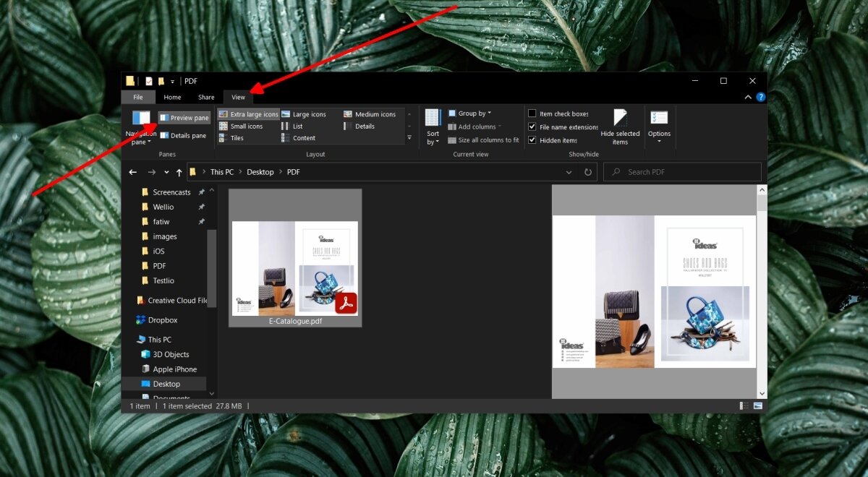This screenshot has height=477, width=868.
Task: Toggle the Preview pane button
Action: (184, 118)
